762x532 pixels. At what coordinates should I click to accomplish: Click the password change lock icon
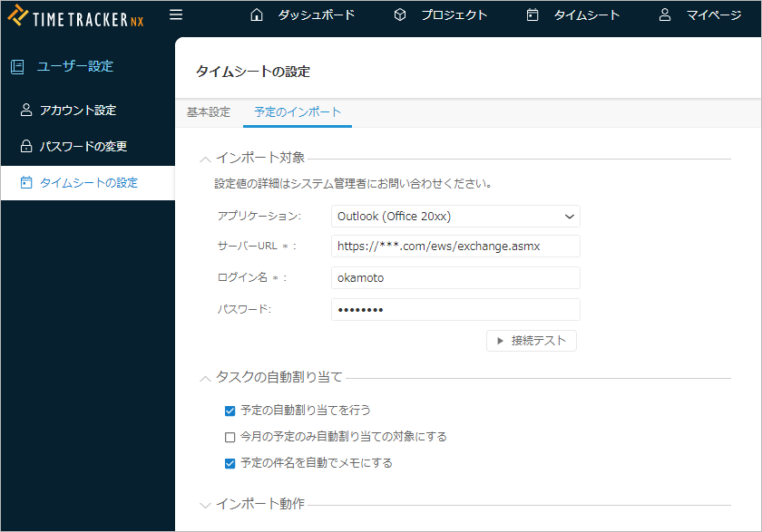26,146
